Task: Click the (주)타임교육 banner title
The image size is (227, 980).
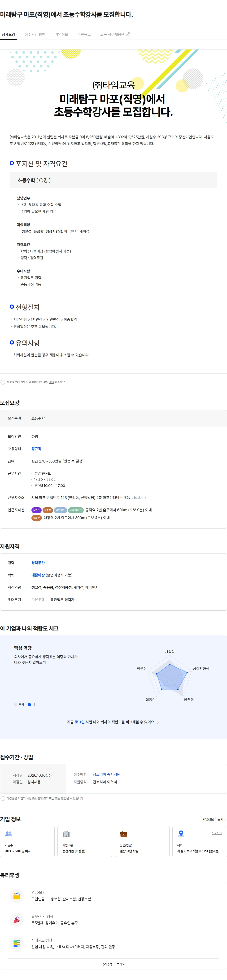Action: click(113, 85)
